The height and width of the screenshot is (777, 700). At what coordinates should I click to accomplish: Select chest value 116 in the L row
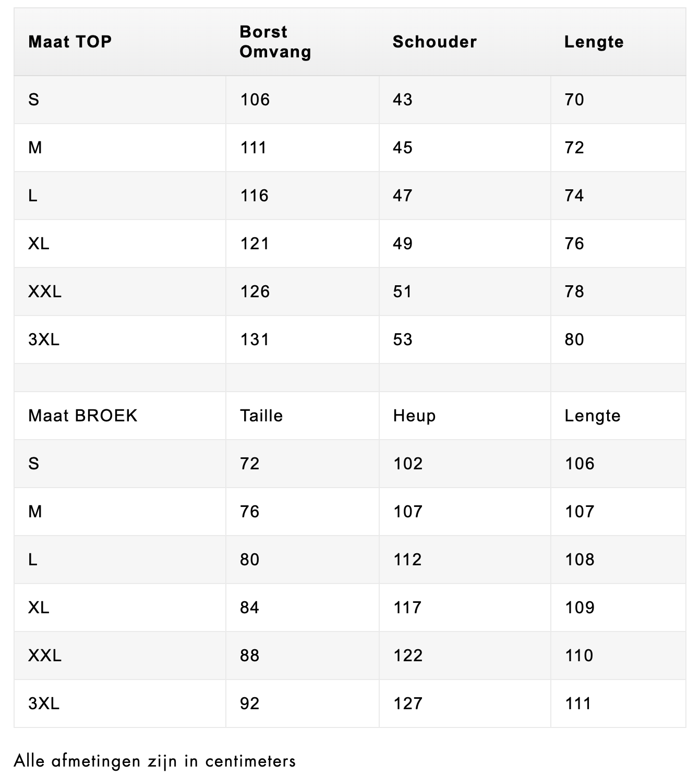click(x=255, y=196)
